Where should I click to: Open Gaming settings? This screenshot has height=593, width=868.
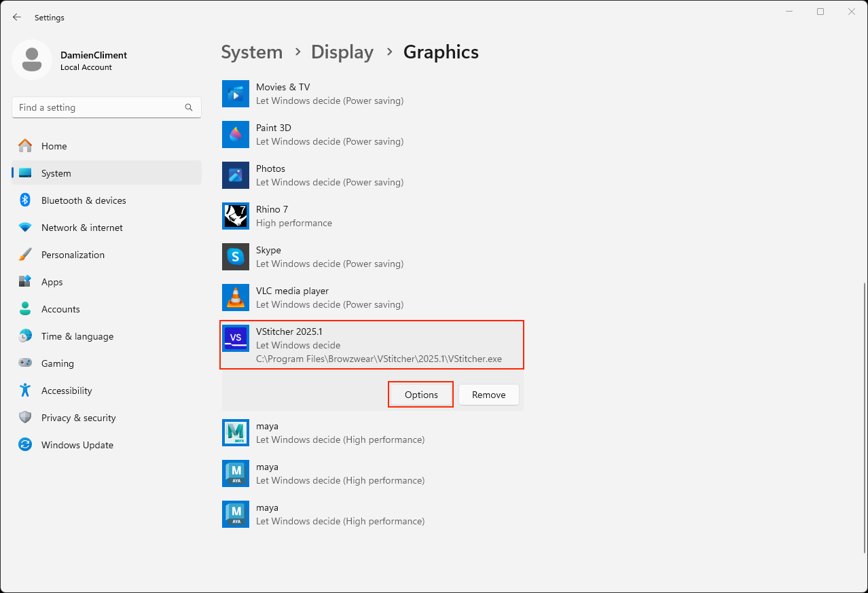(x=107, y=363)
